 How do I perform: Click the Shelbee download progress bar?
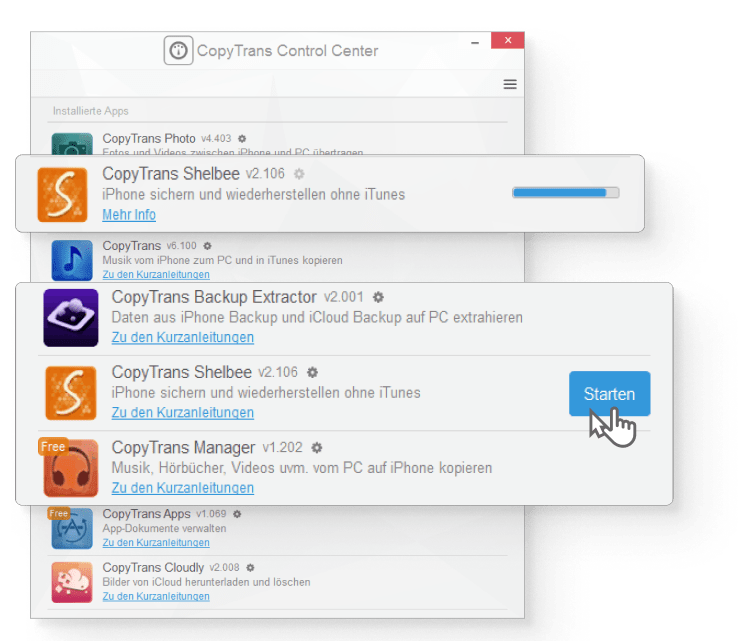coord(566,192)
